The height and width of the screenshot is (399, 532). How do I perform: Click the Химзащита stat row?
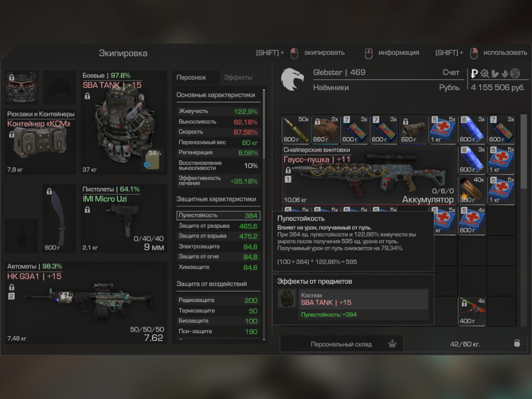pyautogui.click(x=218, y=268)
